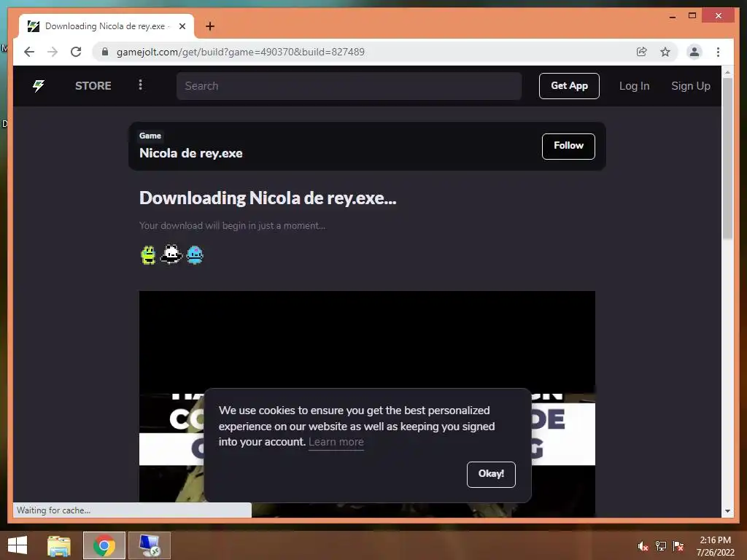The width and height of the screenshot is (747, 560).
Task: Click the 'Waiting for cache...' status text
Action: click(x=53, y=510)
